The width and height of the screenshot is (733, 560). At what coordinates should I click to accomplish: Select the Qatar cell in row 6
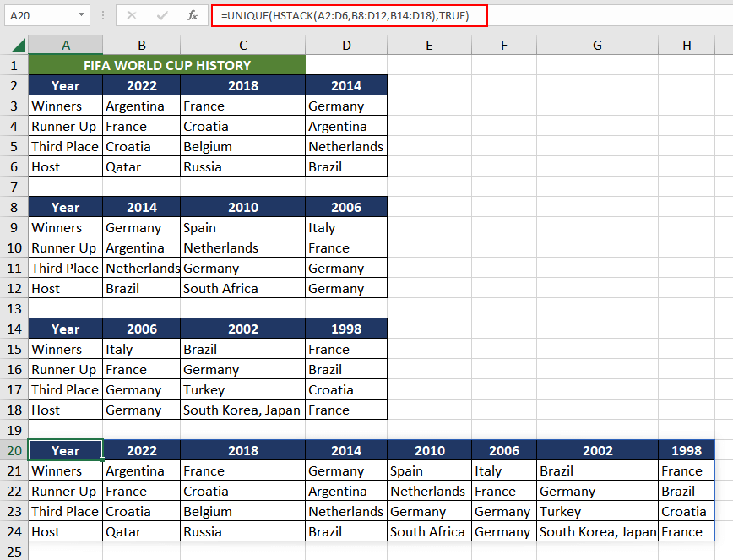pos(141,166)
